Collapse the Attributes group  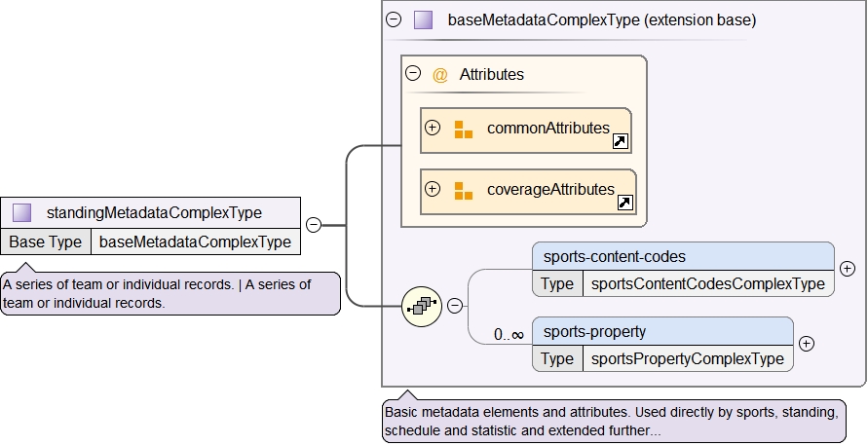[x=413, y=74]
